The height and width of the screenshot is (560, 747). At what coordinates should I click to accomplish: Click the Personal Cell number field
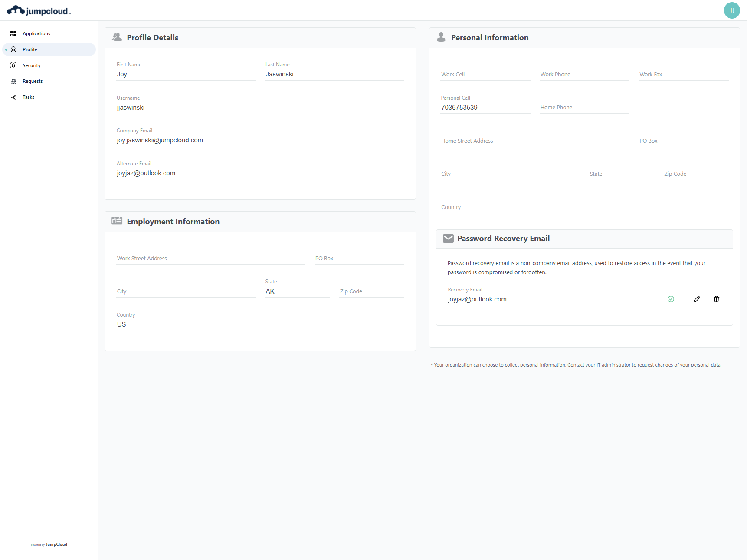(485, 108)
